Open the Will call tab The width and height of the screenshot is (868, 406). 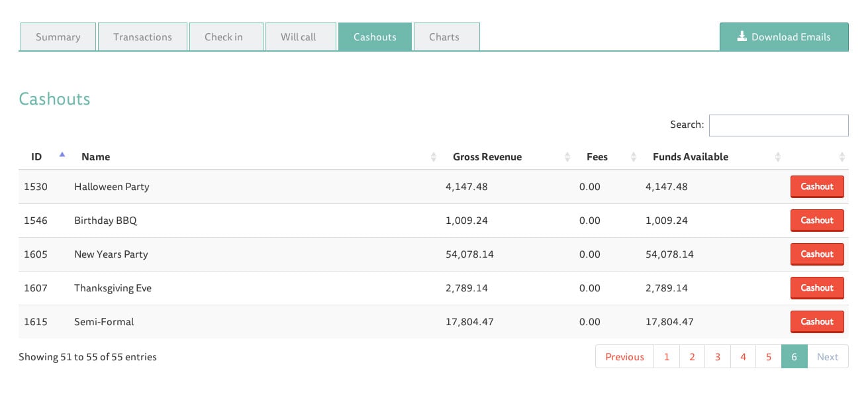298,37
